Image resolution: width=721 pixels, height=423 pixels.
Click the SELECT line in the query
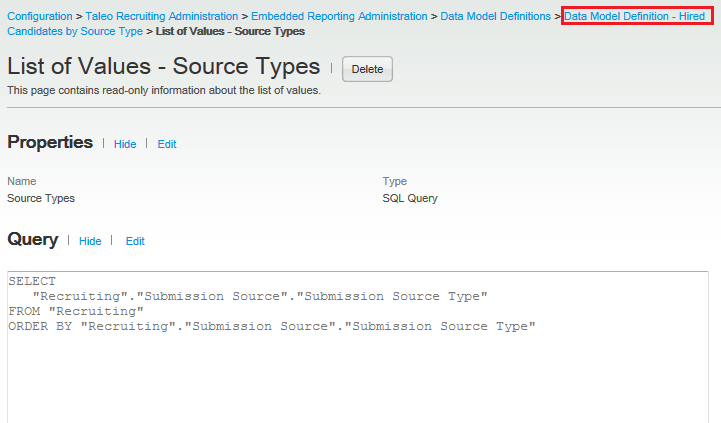click(x=32, y=282)
